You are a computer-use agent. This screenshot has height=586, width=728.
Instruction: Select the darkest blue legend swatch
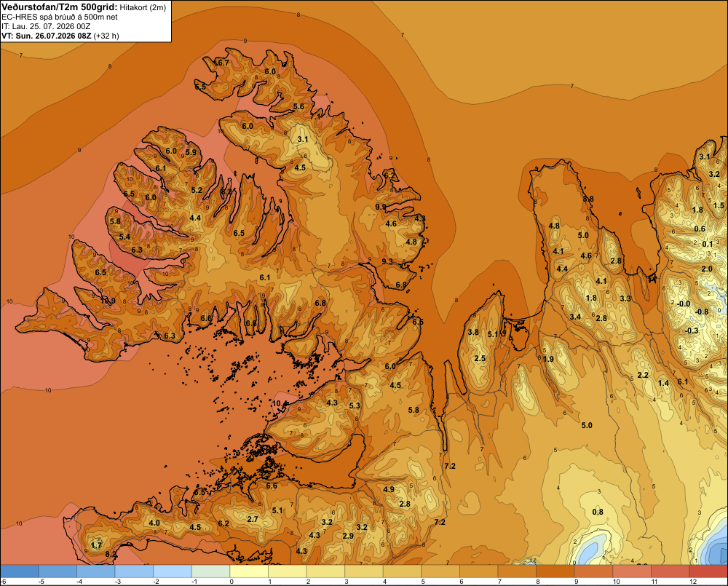(19, 571)
